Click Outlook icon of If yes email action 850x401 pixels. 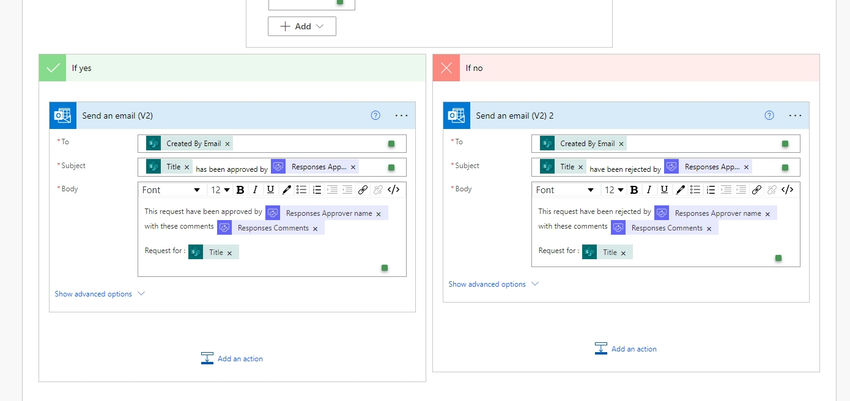point(63,115)
